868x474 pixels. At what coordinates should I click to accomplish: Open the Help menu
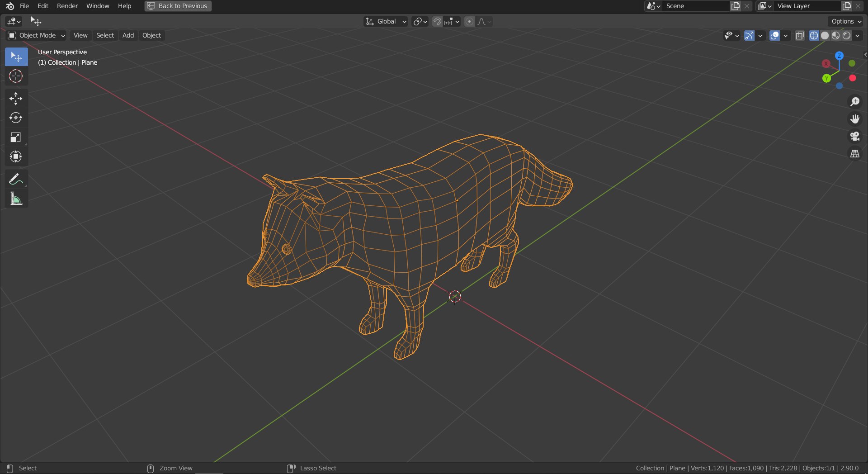click(x=124, y=6)
